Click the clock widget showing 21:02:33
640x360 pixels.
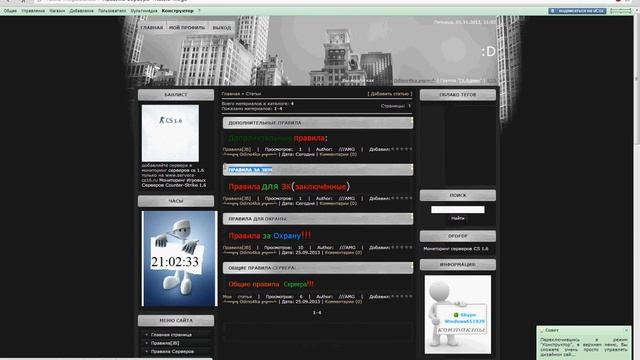coord(180,258)
